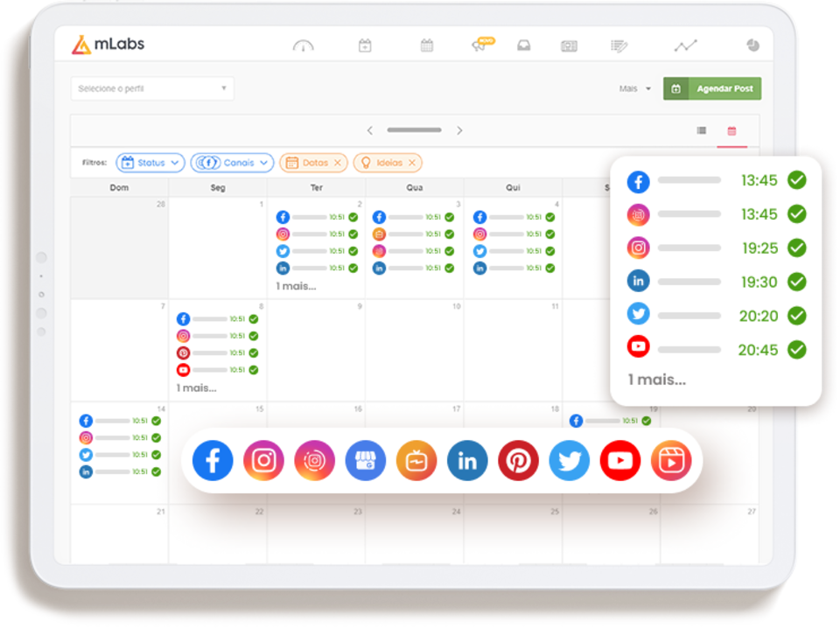Viewport: 840px width, 628px height.
Task: Open LinkedIn post on Wednesday day 3
Action: coord(413,269)
